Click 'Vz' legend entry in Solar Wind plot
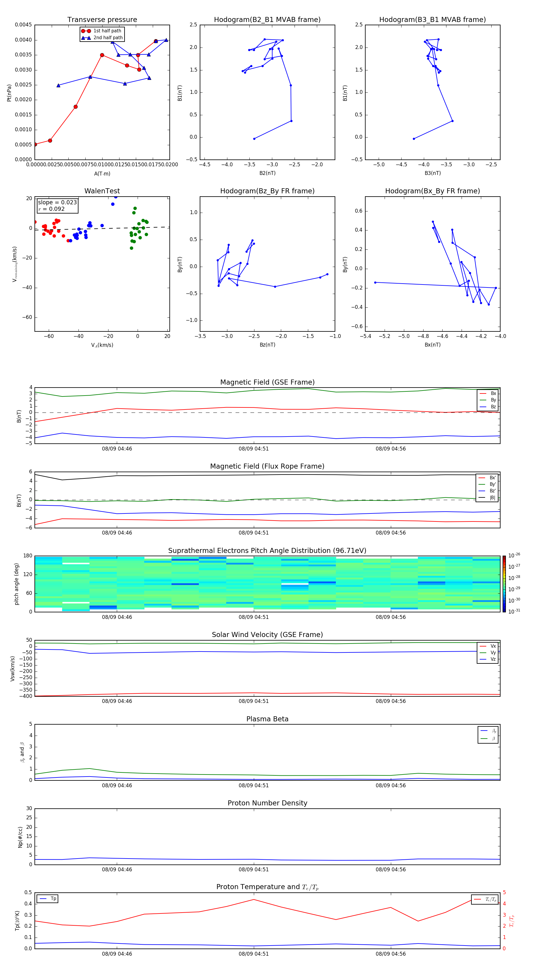The height and width of the screenshot is (980, 535). (488, 659)
